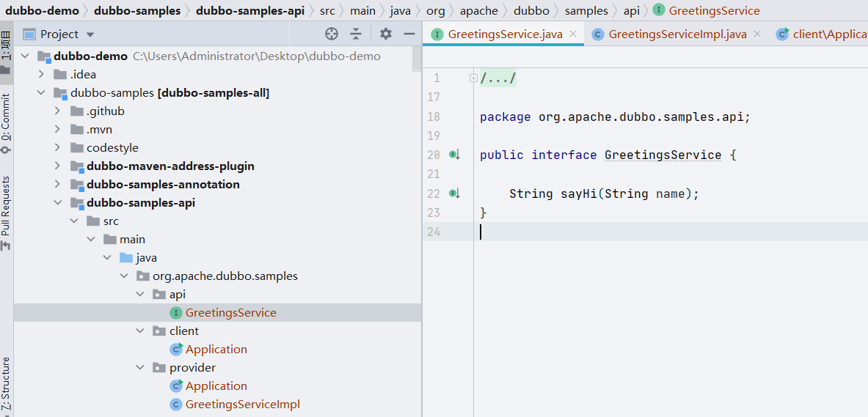Viewport: 868px width, 417px height.
Task: Collapse dubbo-samples-api module
Action: [58, 203]
